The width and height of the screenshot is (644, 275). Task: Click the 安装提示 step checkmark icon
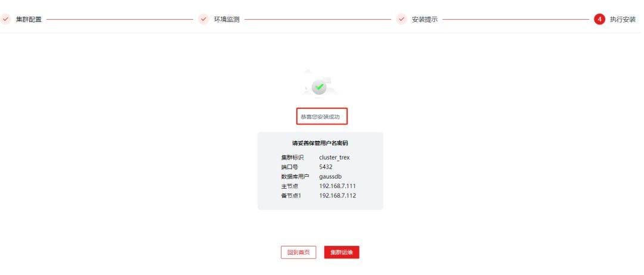pyautogui.click(x=402, y=19)
